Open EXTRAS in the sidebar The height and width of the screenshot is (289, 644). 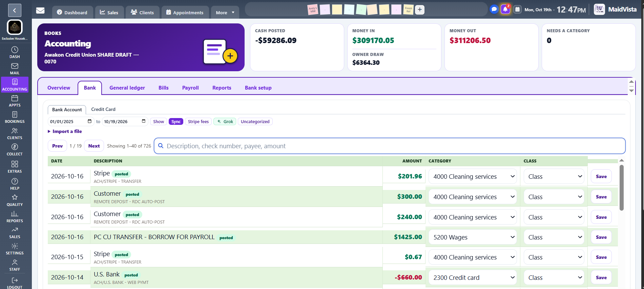tap(15, 167)
